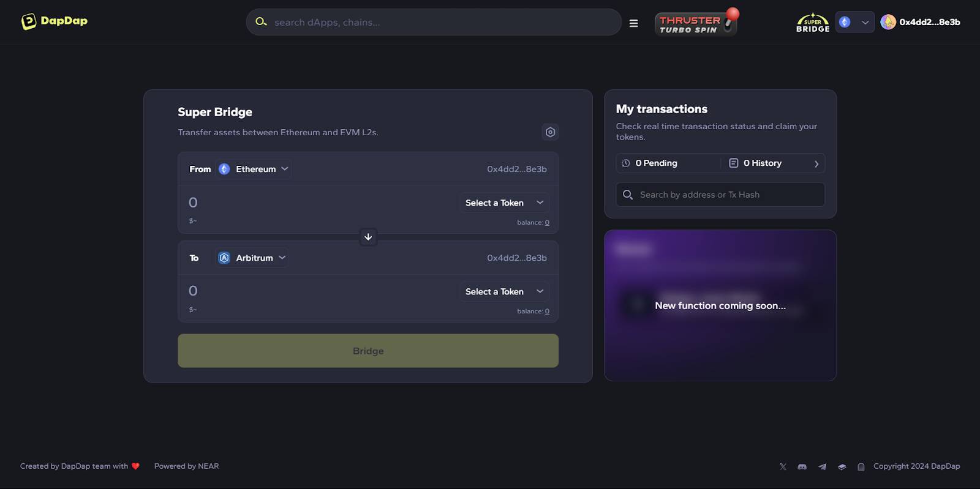Click the Powered by NEAR text
980x489 pixels.
186,466
